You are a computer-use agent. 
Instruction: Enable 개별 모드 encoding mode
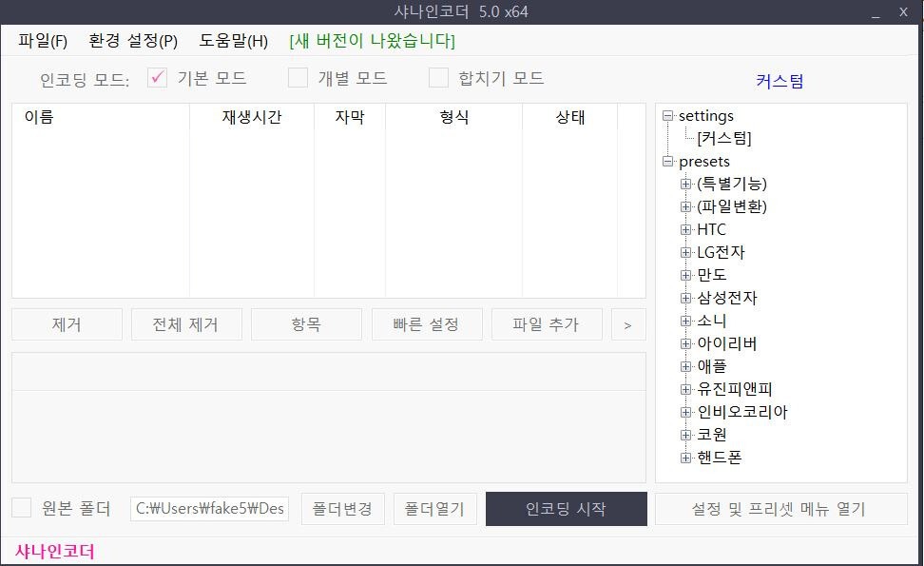(x=298, y=78)
